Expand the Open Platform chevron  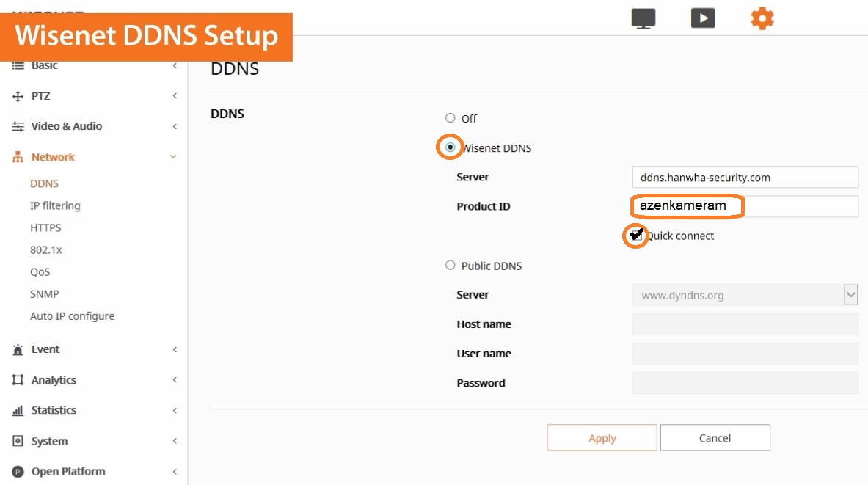[x=175, y=471]
